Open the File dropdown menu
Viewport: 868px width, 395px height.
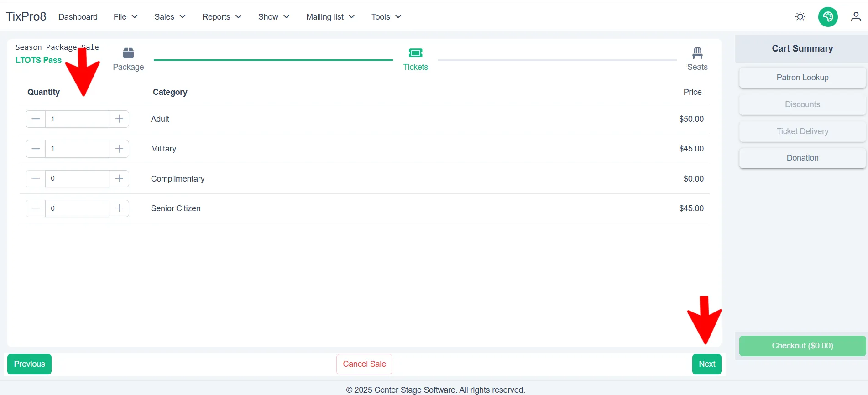pyautogui.click(x=125, y=17)
